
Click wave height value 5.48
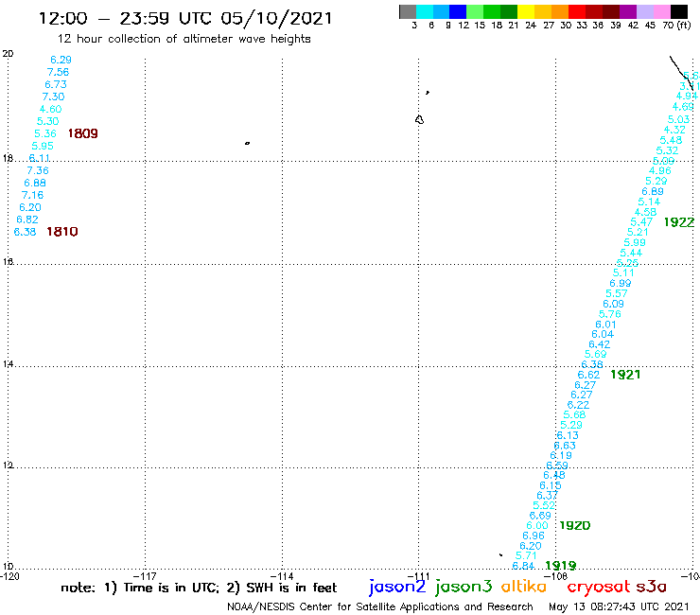pos(671,140)
